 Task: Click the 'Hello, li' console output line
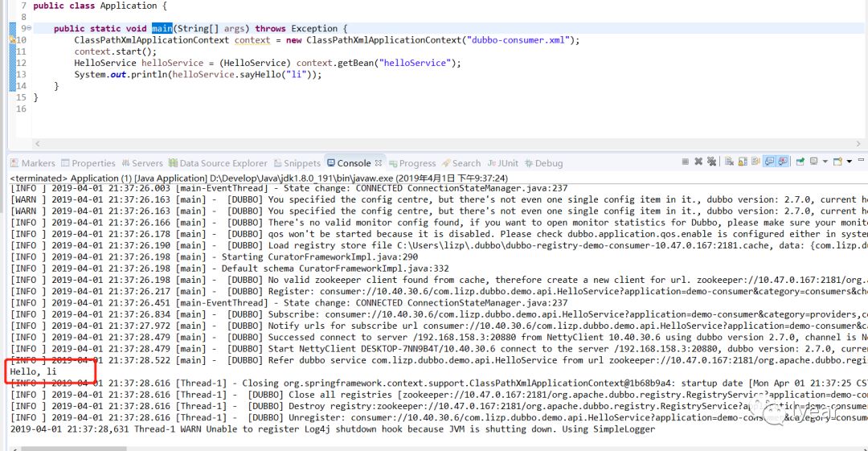click(x=33, y=371)
